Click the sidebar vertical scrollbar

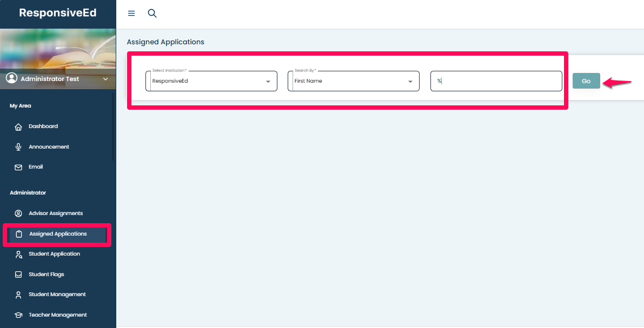(x=113, y=127)
